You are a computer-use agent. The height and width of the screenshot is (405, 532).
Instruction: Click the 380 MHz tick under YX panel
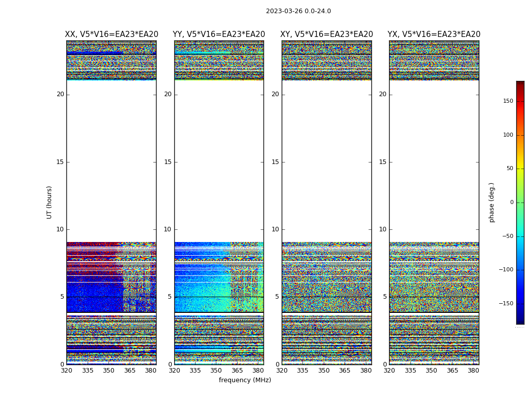coord(473,371)
